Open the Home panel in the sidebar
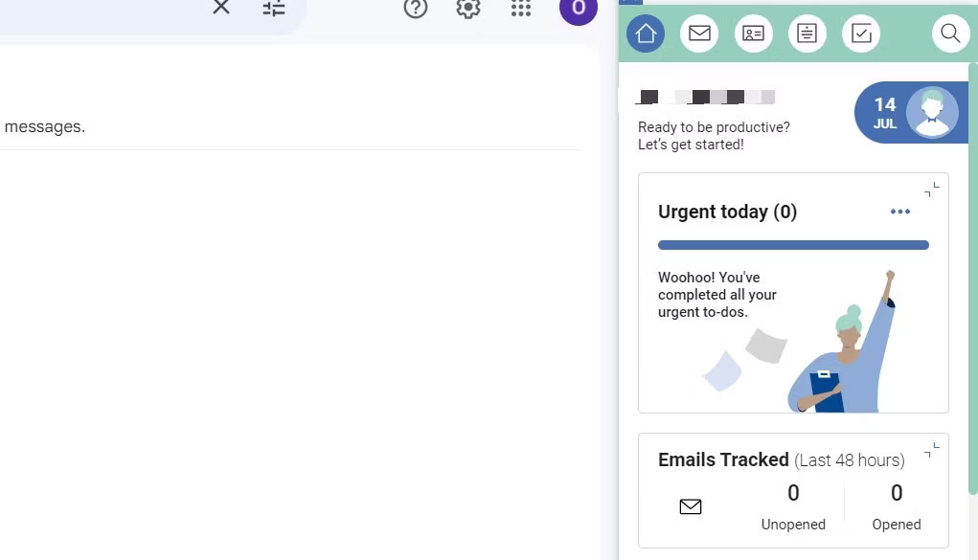This screenshot has height=560, width=978. click(x=645, y=33)
